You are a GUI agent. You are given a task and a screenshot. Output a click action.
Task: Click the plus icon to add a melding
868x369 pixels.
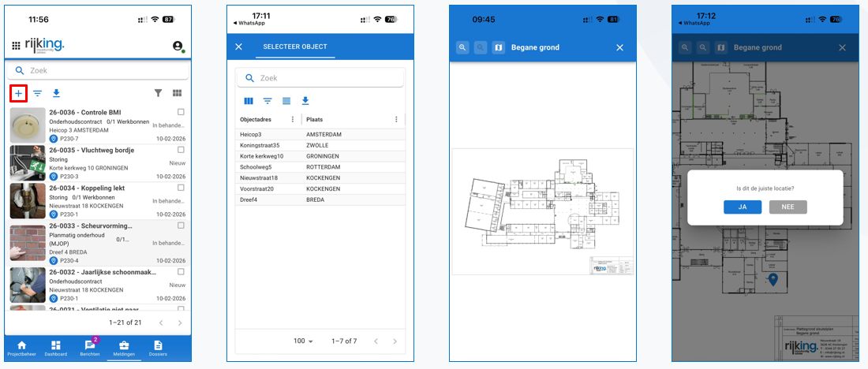[x=19, y=93]
